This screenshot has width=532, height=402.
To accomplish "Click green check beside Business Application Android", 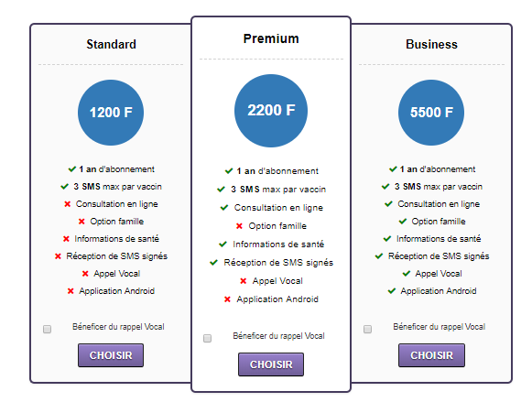I will pyautogui.click(x=392, y=290).
